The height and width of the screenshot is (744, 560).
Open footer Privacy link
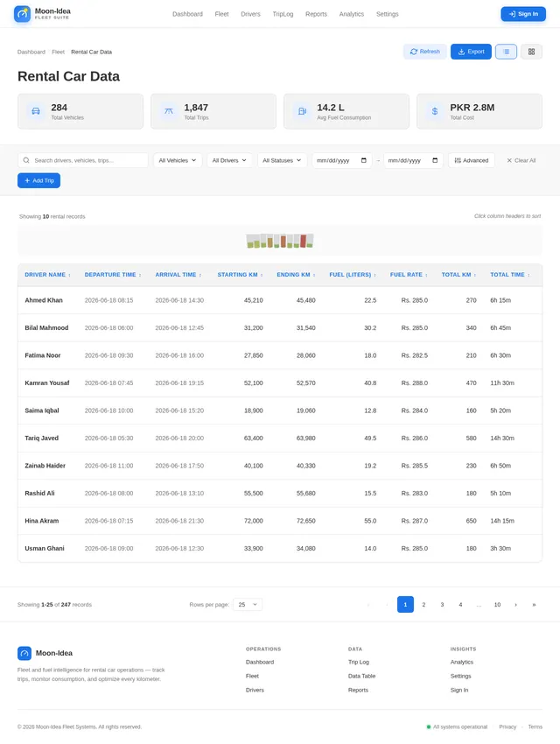coord(507,726)
